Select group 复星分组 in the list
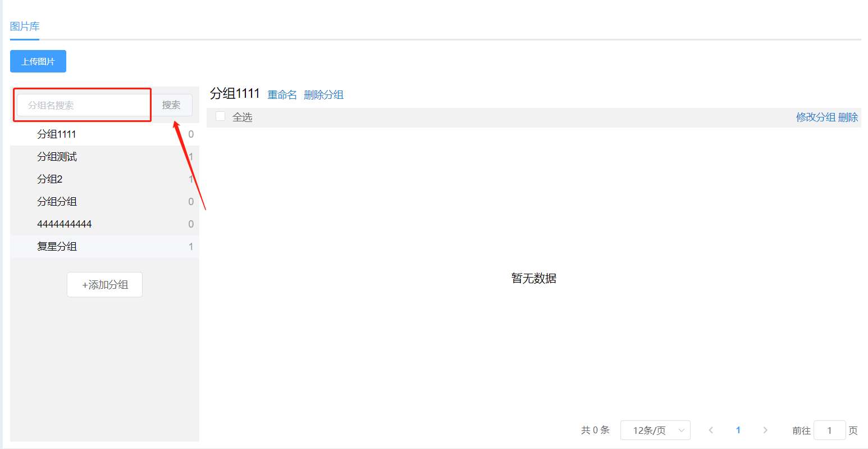 (x=104, y=247)
